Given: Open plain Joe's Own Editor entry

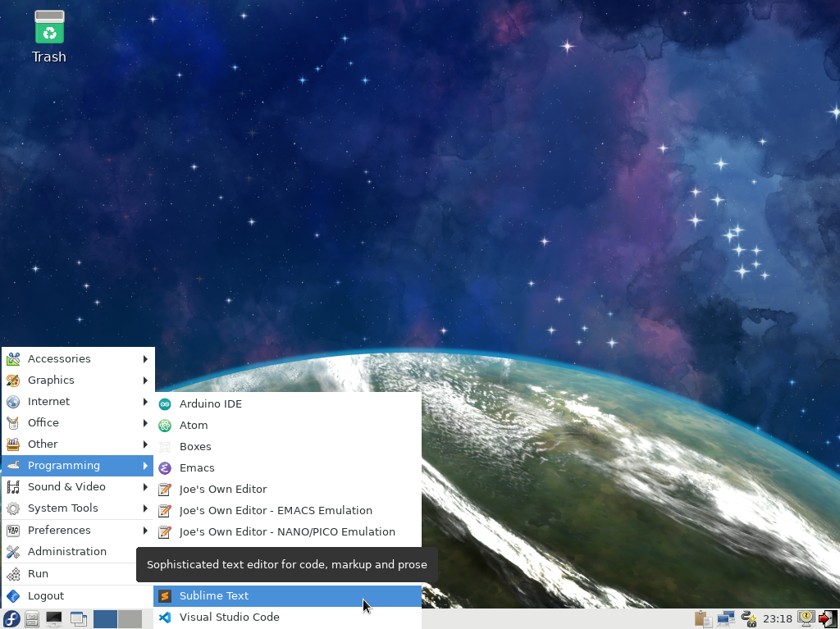Looking at the screenshot, I should coord(288,489).
